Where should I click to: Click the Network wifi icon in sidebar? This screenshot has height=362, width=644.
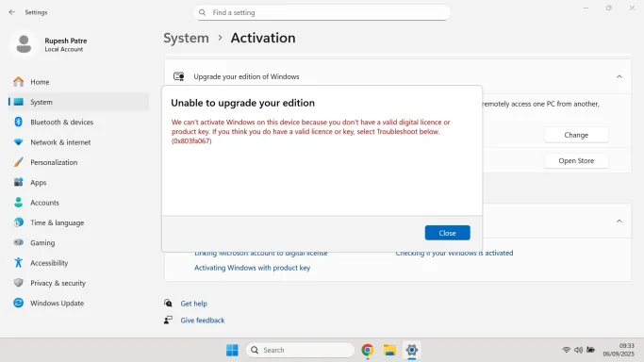[19, 142]
